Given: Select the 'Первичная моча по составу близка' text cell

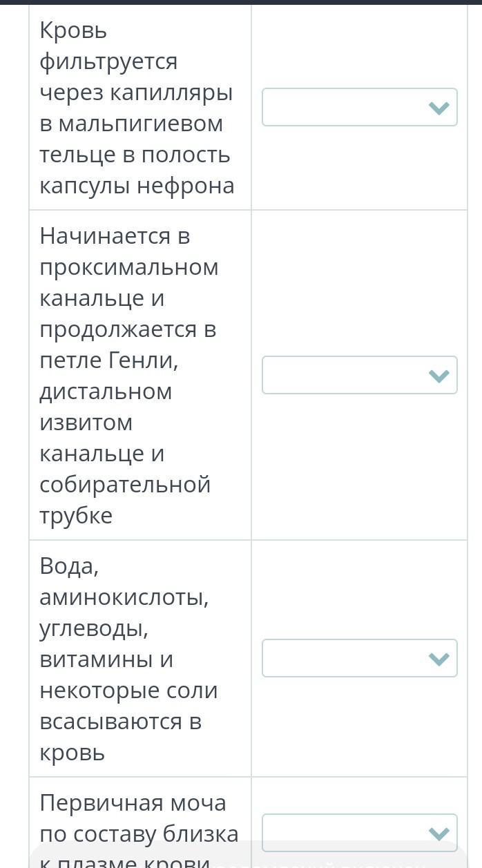Looking at the screenshot, I should [x=140, y=822].
